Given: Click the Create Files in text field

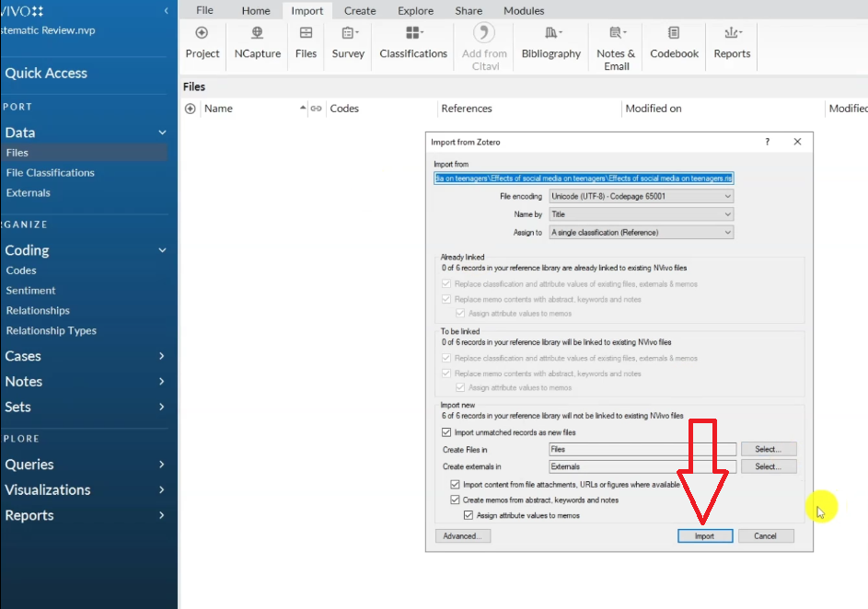Looking at the screenshot, I should pos(642,449).
